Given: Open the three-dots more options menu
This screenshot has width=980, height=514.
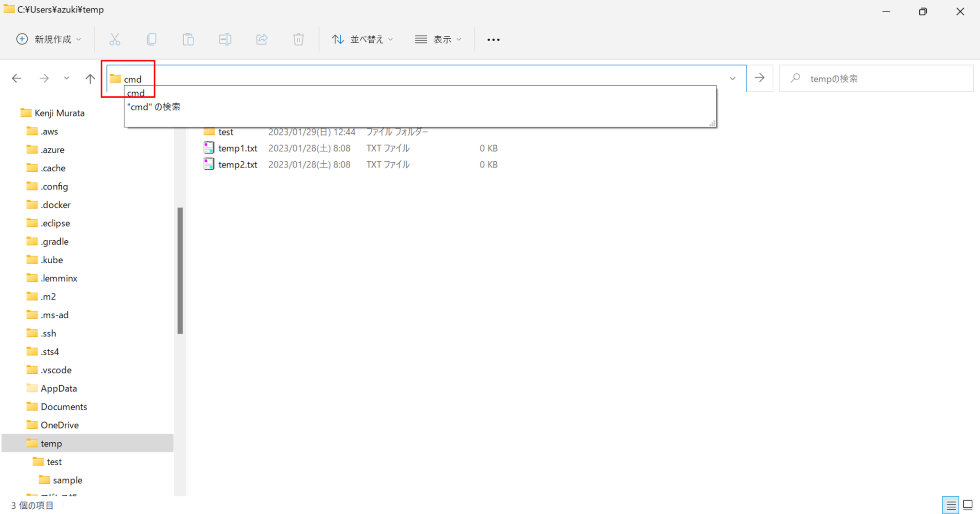Looking at the screenshot, I should tap(493, 40).
